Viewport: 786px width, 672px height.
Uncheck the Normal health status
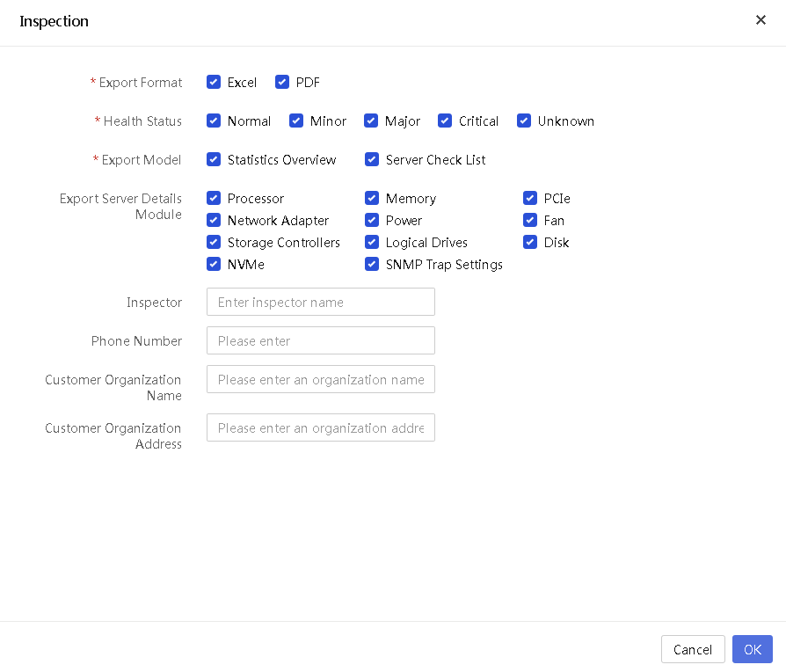click(x=214, y=121)
